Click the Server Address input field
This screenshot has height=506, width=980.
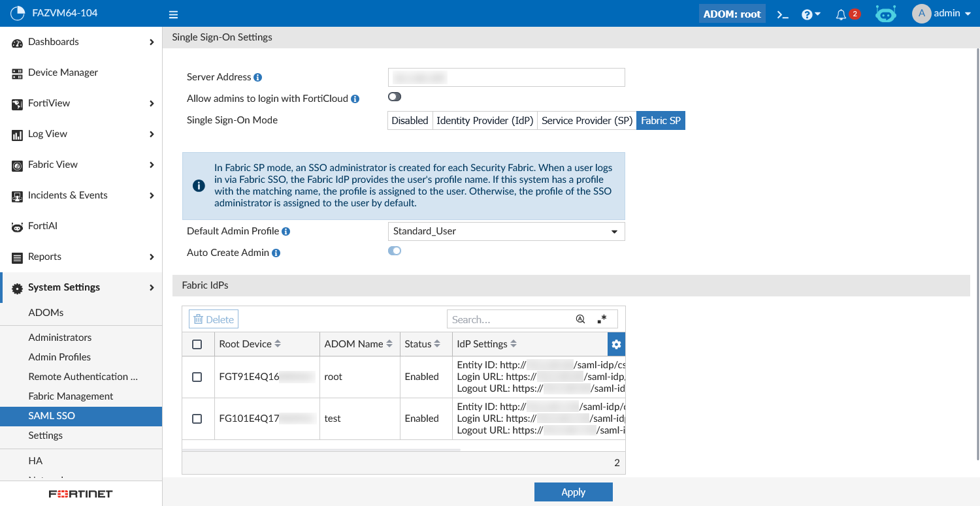(506, 78)
